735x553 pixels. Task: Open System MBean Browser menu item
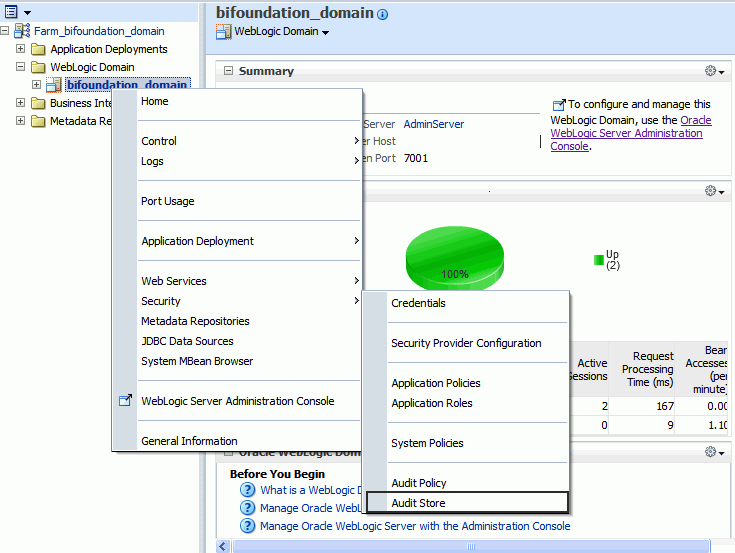coord(197,361)
